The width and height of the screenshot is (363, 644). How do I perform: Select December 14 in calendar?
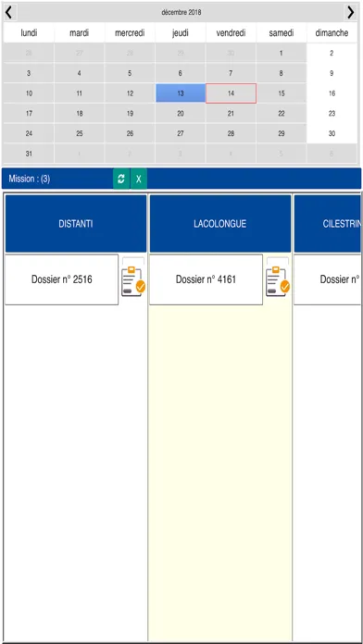pyautogui.click(x=231, y=93)
